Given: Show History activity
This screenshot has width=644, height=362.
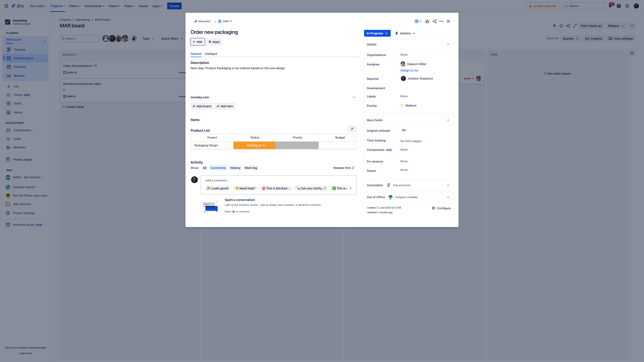Looking at the screenshot, I should 235,168.
